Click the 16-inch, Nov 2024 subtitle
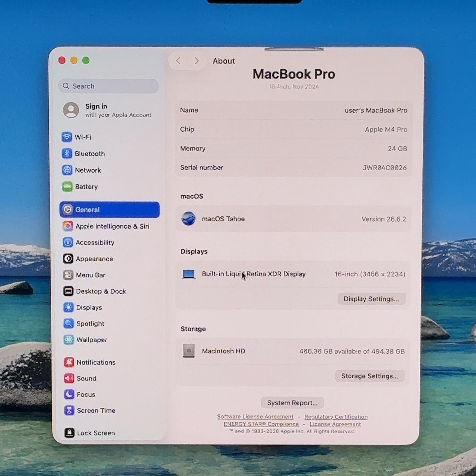The height and width of the screenshot is (476, 476). point(294,87)
